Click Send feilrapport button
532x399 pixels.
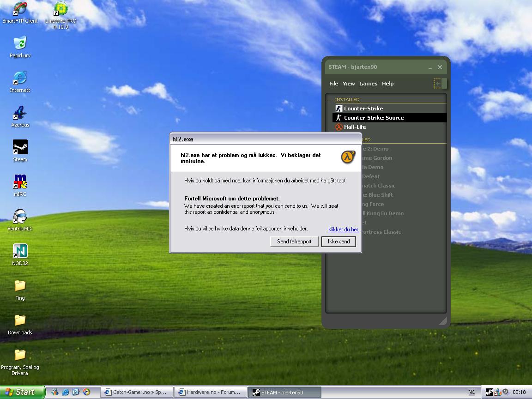coord(294,242)
